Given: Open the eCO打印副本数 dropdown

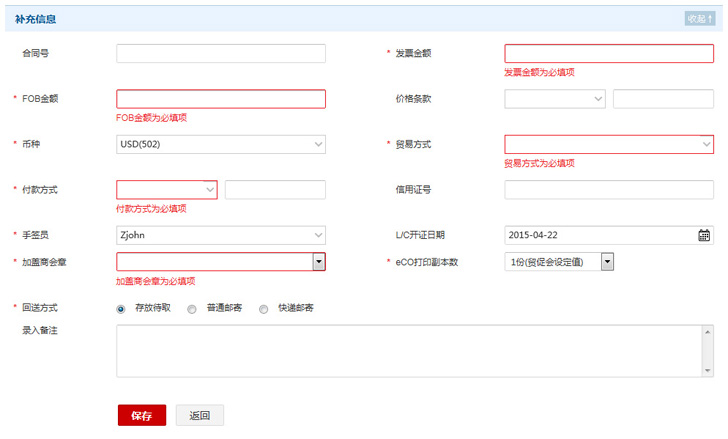Looking at the screenshot, I should tap(606, 262).
